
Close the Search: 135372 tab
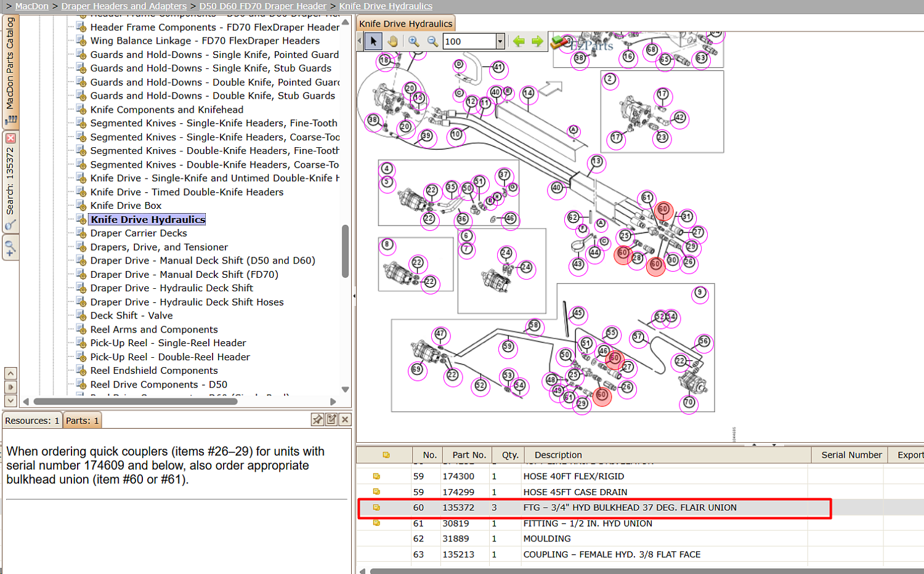[x=10, y=138]
